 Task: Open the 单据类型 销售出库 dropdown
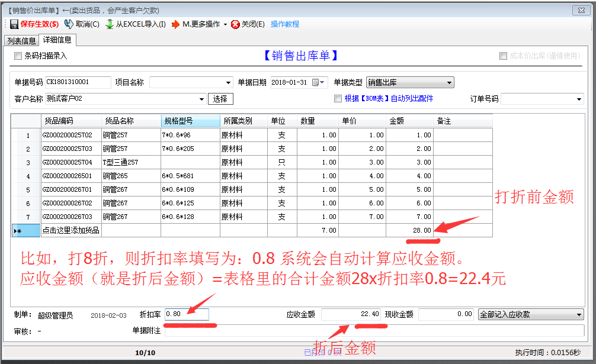(449, 83)
